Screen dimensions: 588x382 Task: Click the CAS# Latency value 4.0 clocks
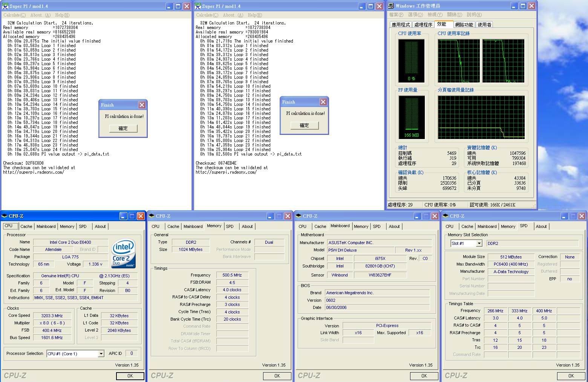pos(232,290)
